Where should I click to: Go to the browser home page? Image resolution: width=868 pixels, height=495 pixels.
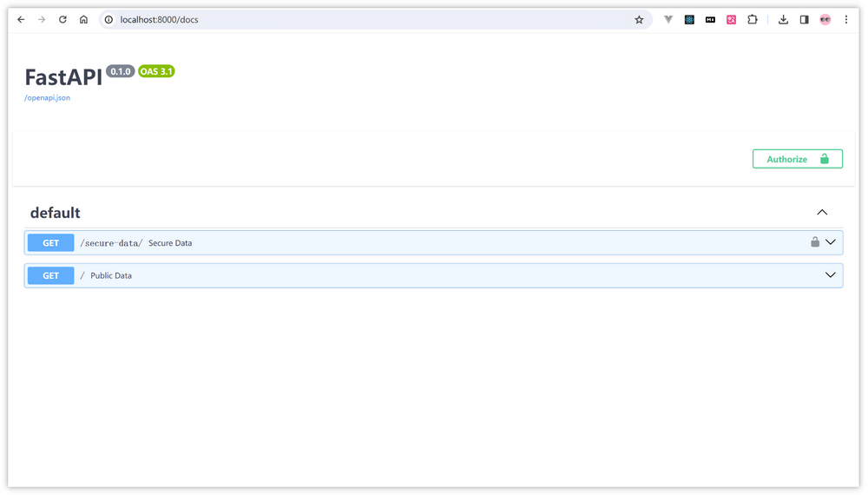[x=83, y=19]
